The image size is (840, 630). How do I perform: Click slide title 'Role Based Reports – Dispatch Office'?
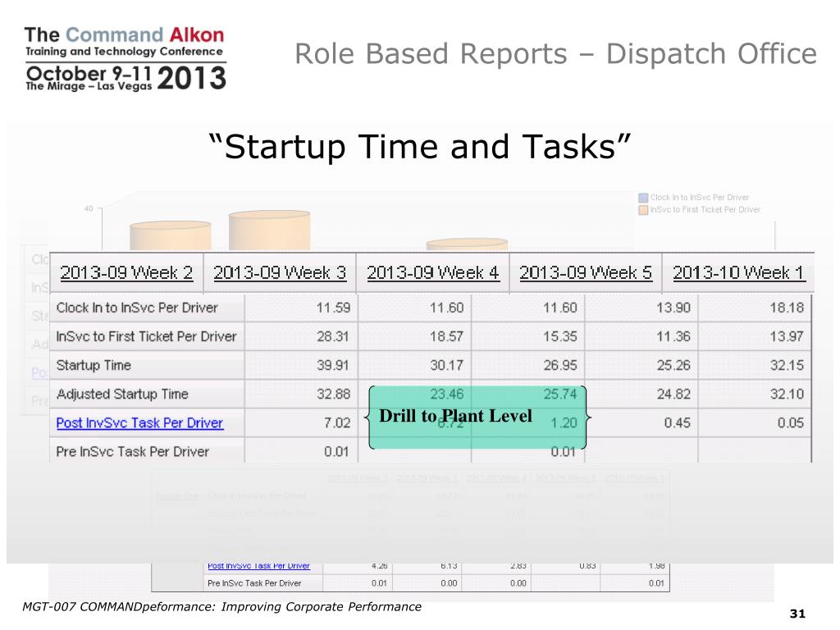pos(555,53)
